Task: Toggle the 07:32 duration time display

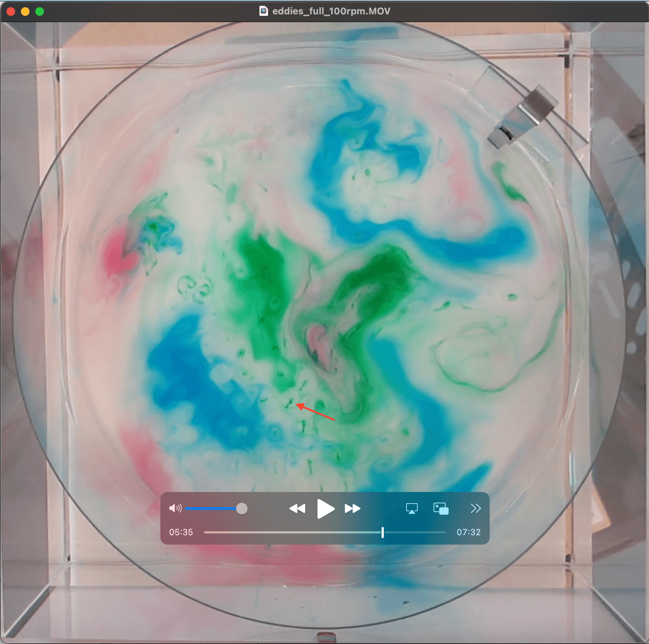Action: (468, 532)
